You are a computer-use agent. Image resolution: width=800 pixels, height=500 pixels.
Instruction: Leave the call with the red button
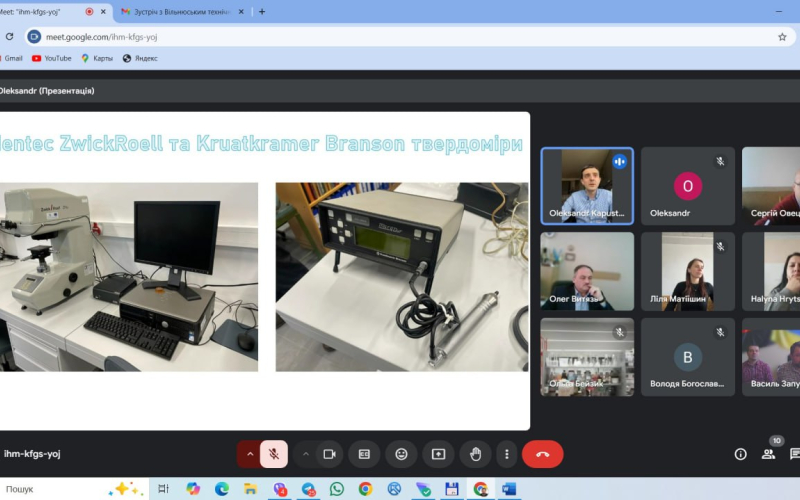[x=542, y=454]
